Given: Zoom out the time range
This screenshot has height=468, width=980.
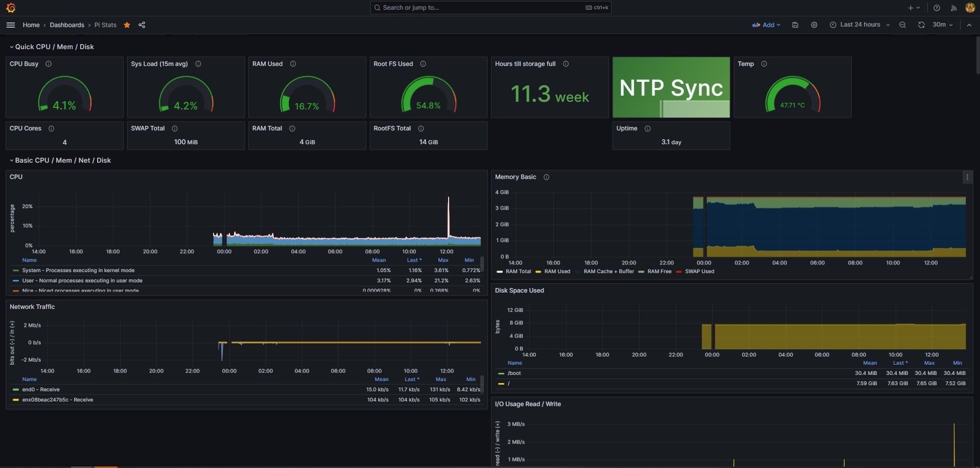Looking at the screenshot, I should [x=902, y=25].
